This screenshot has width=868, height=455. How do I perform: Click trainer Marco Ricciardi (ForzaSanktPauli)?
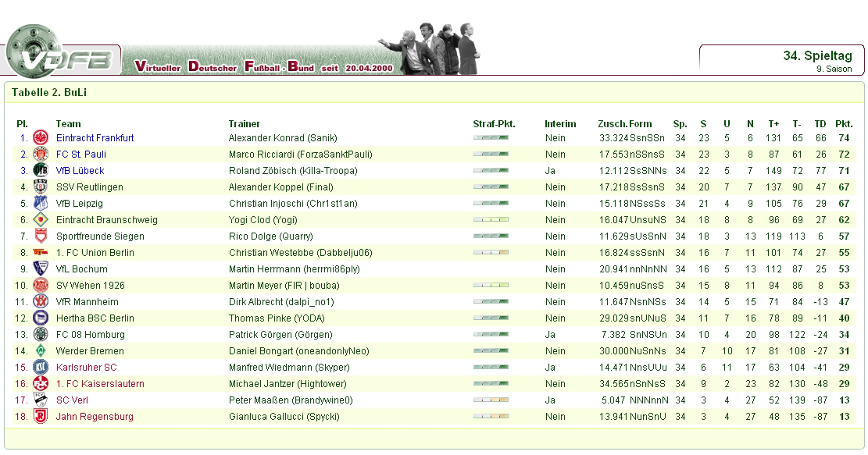(301, 155)
